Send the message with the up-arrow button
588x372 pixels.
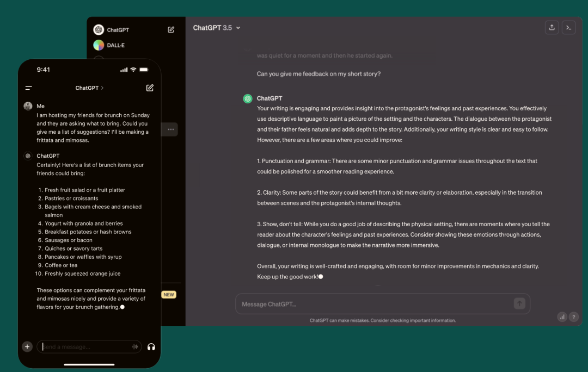pos(519,303)
